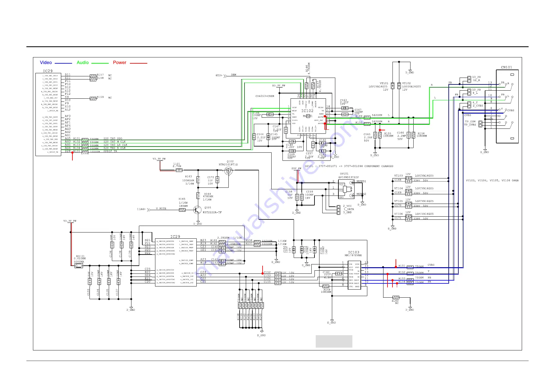Select the IC103 label
This screenshot has width=555, height=392.
click(354, 252)
